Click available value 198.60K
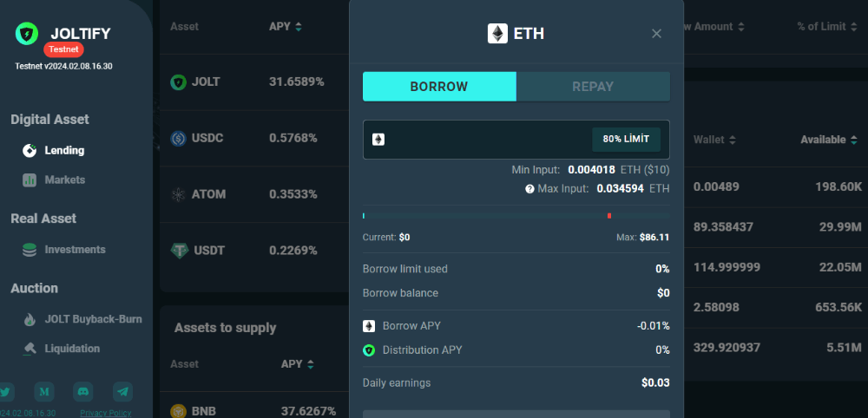The height and width of the screenshot is (418, 868). (838, 186)
